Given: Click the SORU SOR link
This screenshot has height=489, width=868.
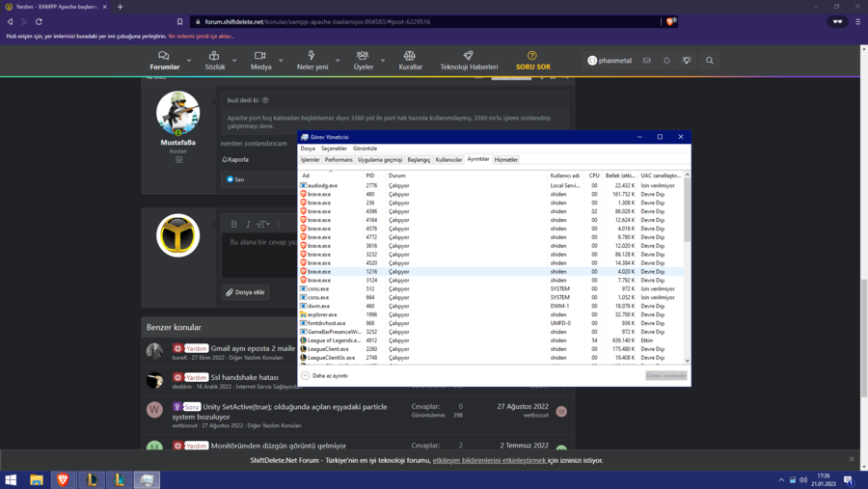Looking at the screenshot, I should pyautogui.click(x=532, y=61).
